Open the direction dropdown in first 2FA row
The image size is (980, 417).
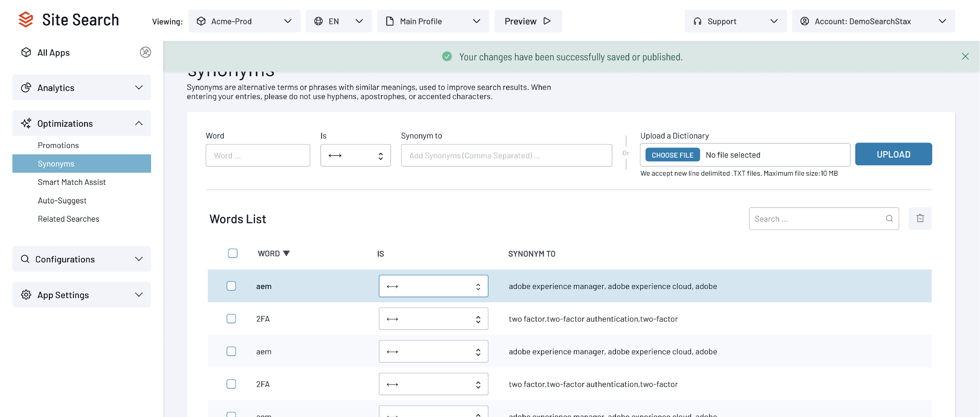point(433,319)
